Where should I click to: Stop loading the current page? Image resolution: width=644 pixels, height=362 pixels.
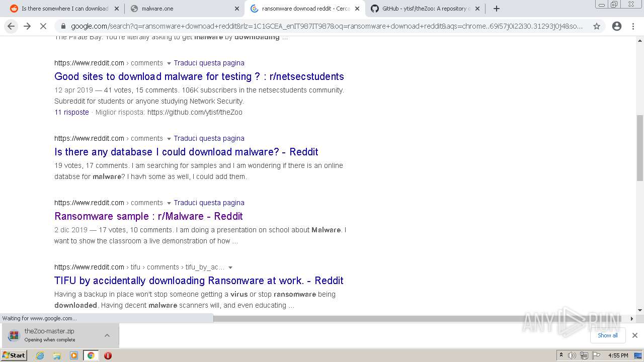point(43,26)
